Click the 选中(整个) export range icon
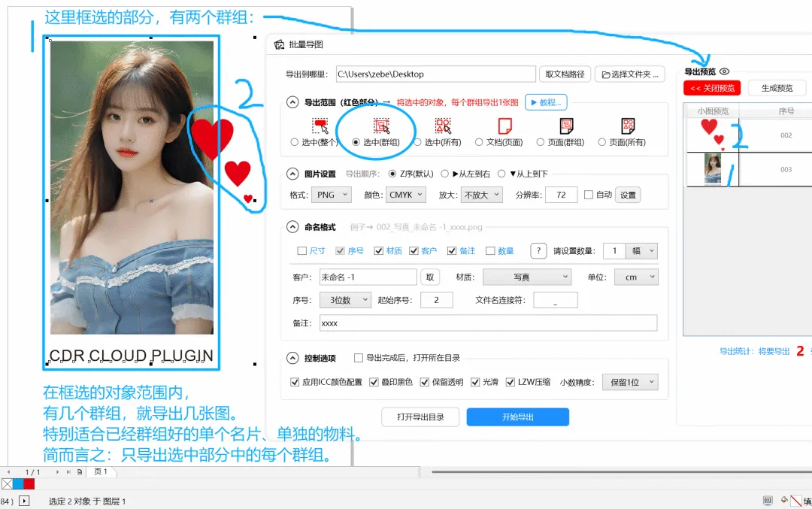This screenshot has height=509, width=812. [320, 126]
